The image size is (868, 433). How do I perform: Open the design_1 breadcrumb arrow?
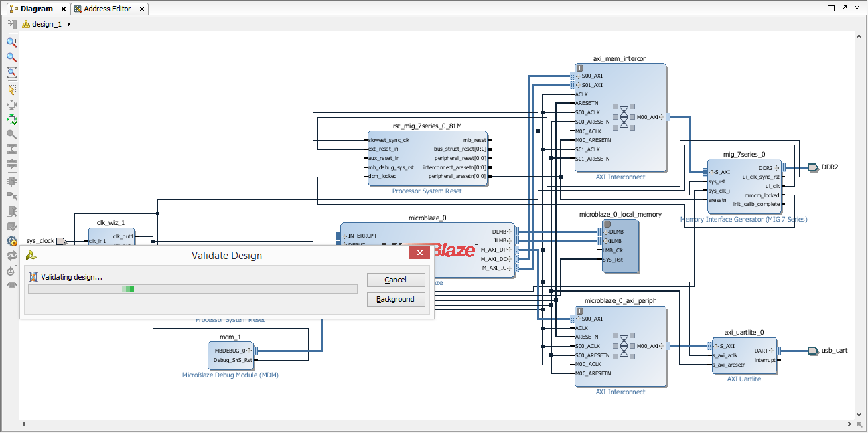coord(69,24)
